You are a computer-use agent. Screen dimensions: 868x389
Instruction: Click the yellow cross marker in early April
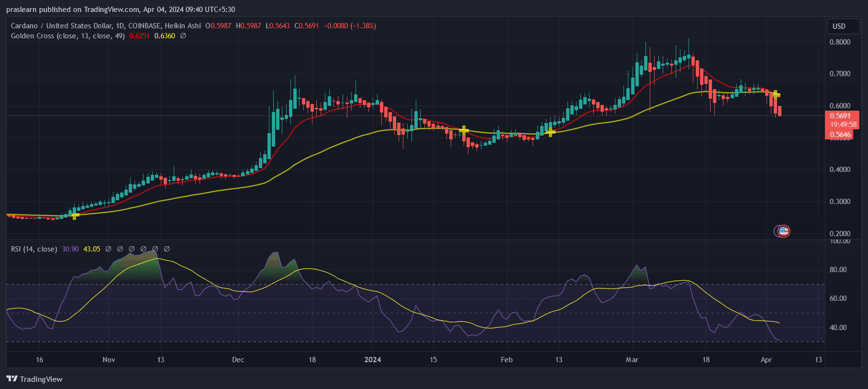(x=776, y=94)
